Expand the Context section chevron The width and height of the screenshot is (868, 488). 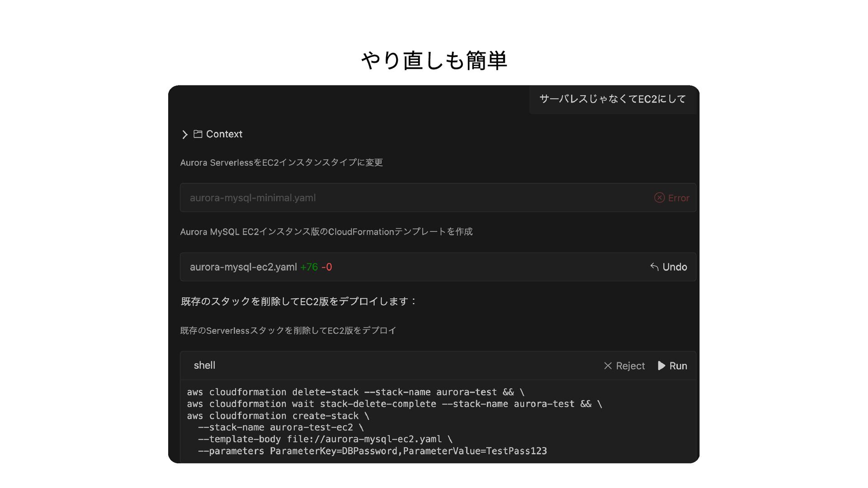tap(184, 135)
